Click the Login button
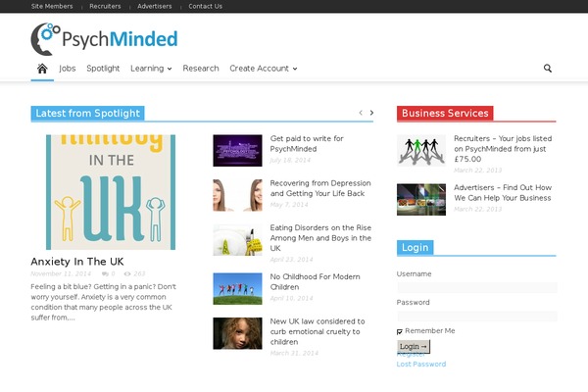Screen dimensions: 588x392 pyautogui.click(x=414, y=347)
